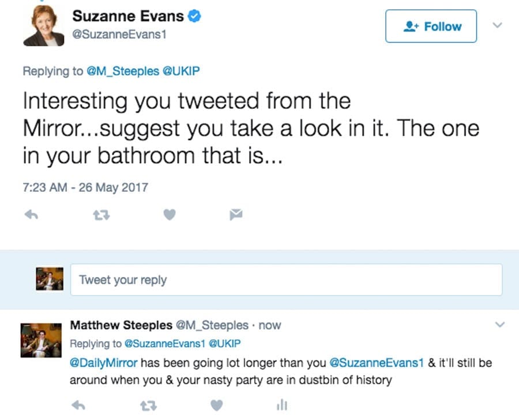Like Suzanne Evans' main tweet
The image size is (519, 420).
[x=169, y=215]
